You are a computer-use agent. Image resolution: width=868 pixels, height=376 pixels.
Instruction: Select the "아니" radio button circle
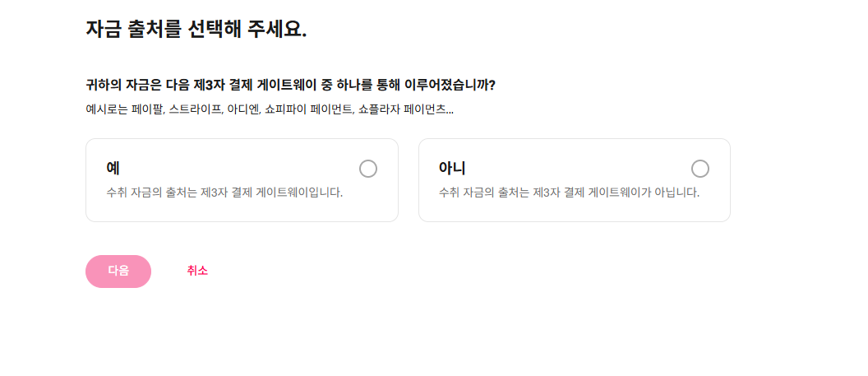tap(700, 169)
